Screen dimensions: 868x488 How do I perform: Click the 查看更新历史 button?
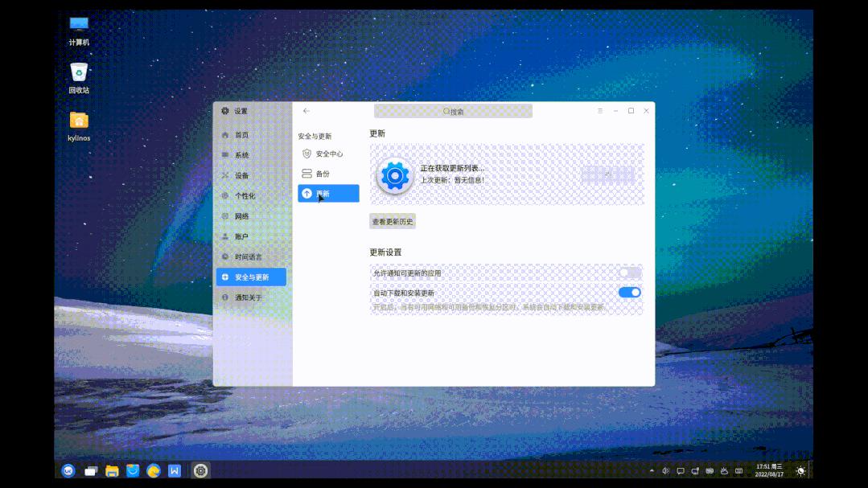[x=393, y=221]
